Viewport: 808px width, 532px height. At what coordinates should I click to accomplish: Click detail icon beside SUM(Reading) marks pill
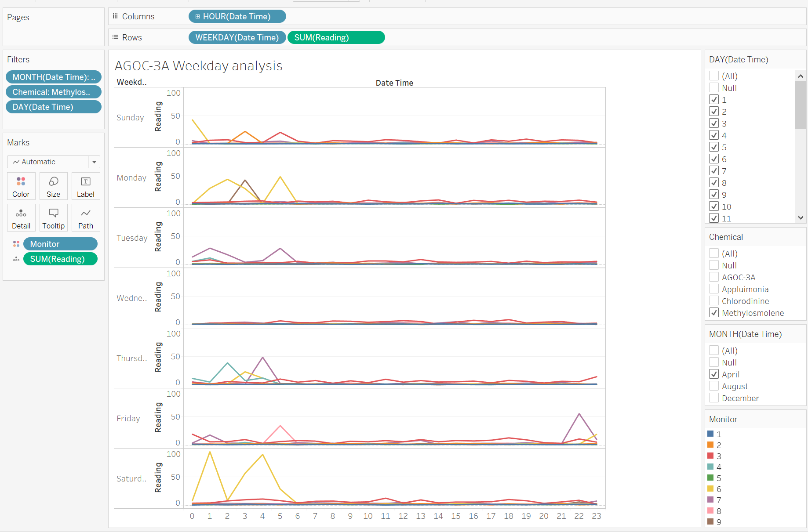(x=16, y=259)
